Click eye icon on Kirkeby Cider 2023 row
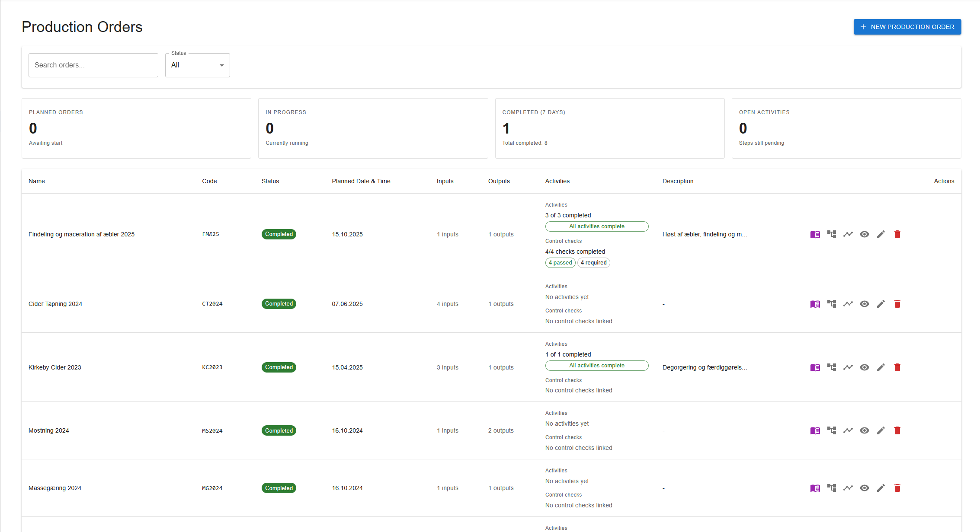Image resolution: width=980 pixels, height=532 pixels. pos(864,367)
